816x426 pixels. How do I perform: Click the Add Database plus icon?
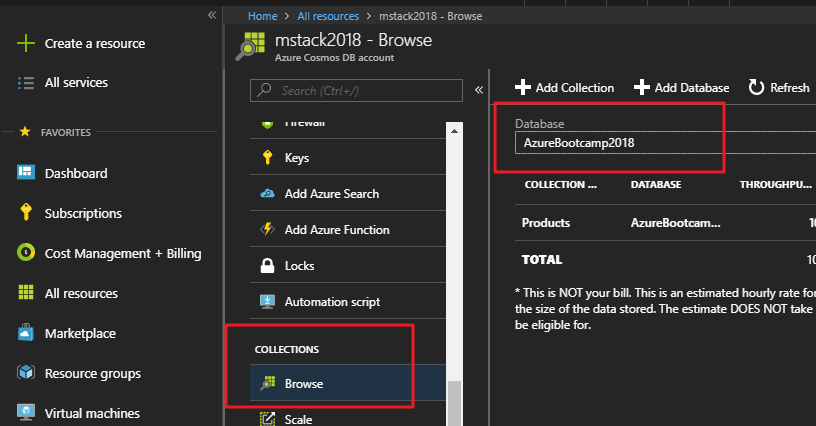click(x=642, y=87)
